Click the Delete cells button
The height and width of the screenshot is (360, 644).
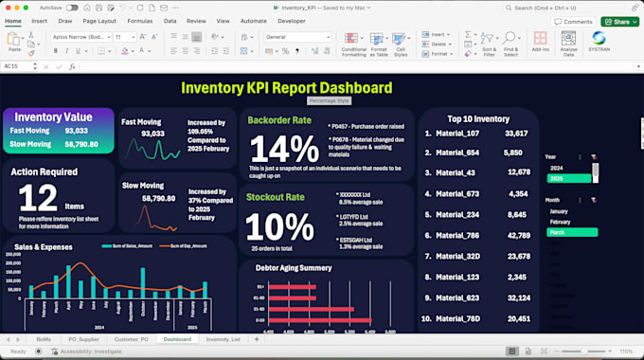tap(437, 44)
